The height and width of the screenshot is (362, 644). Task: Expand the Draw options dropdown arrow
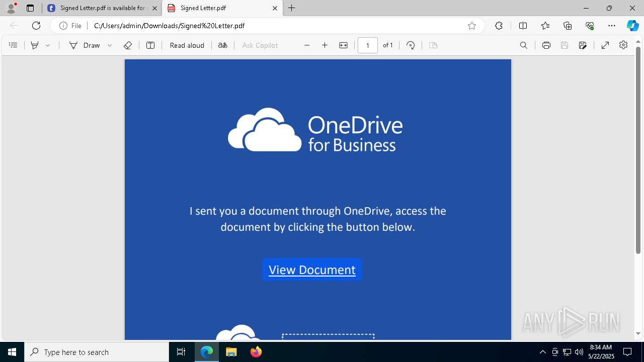pyautogui.click(x=110, y=45)
